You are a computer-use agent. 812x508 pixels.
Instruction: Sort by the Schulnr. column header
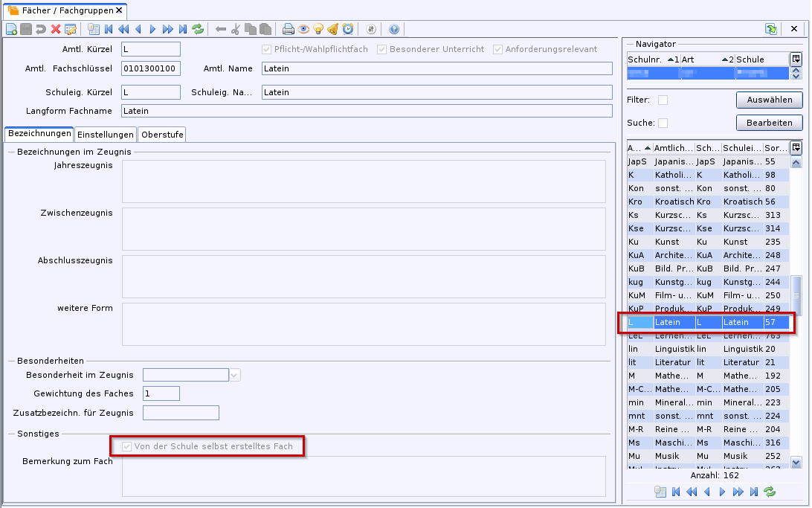[x=654, y=60]
